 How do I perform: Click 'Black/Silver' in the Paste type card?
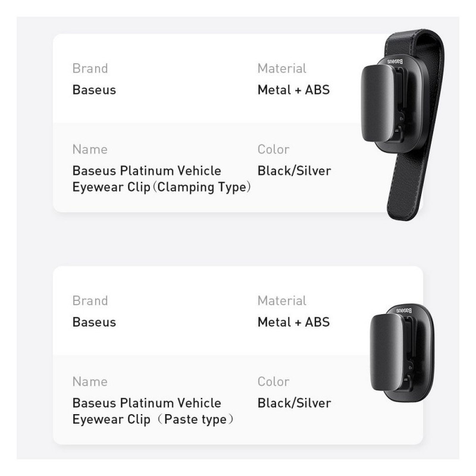294,403
